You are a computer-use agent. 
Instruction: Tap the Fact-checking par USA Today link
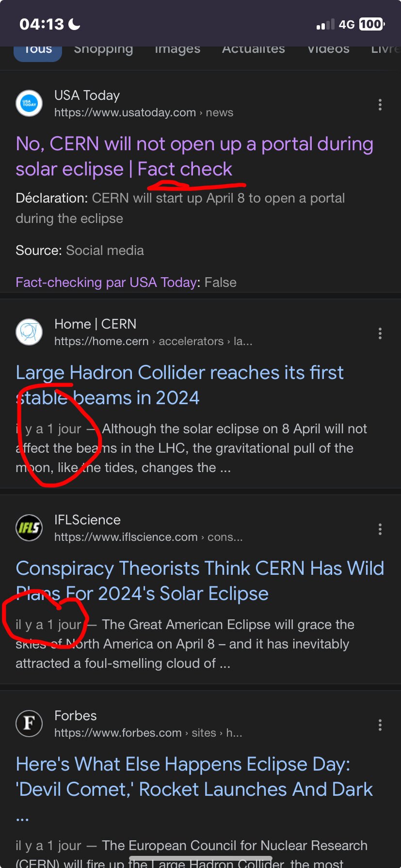tap(106, 282)
